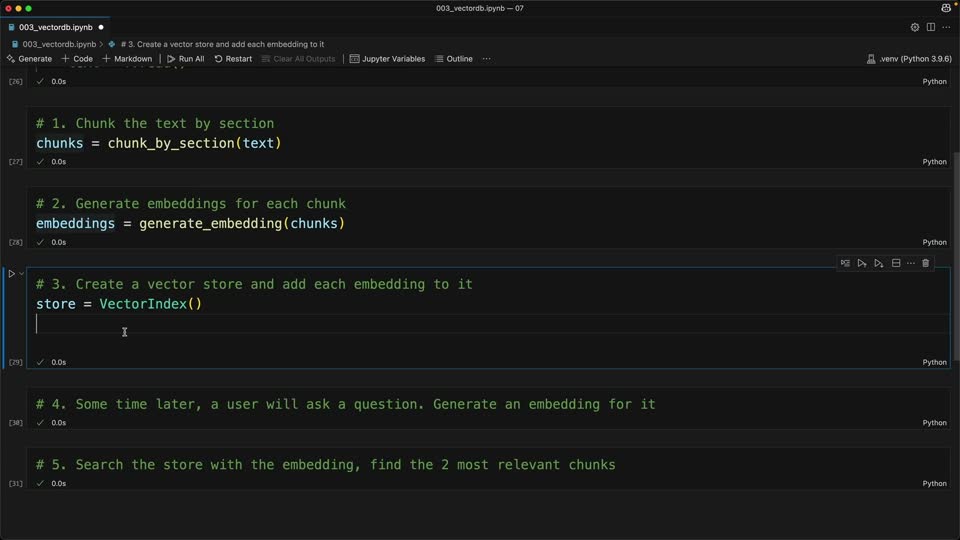The height and width of the screenshot is (540, 960).
Task: Click the store = VectorIndex() code line
Action: (119, 304)
